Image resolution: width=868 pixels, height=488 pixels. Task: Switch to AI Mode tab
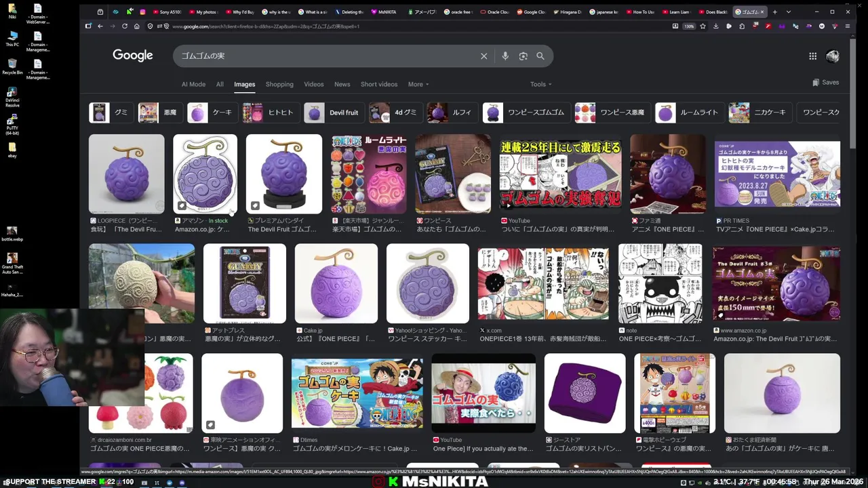coord(193,85)
